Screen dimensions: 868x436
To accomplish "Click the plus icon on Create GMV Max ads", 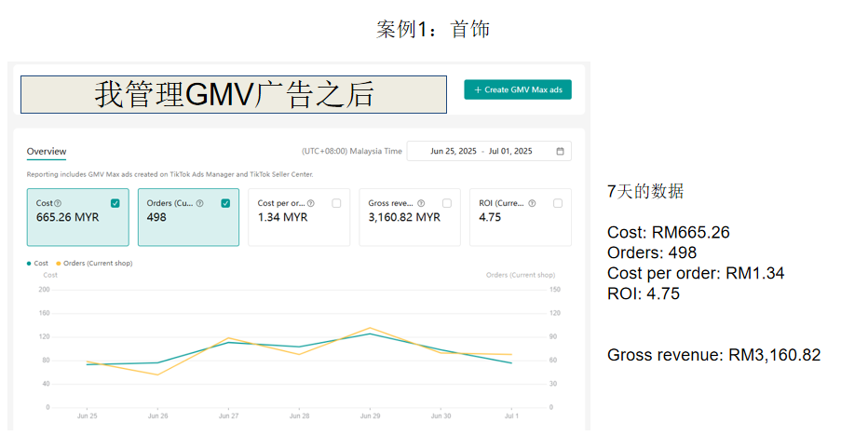I will tap(478, 89).
